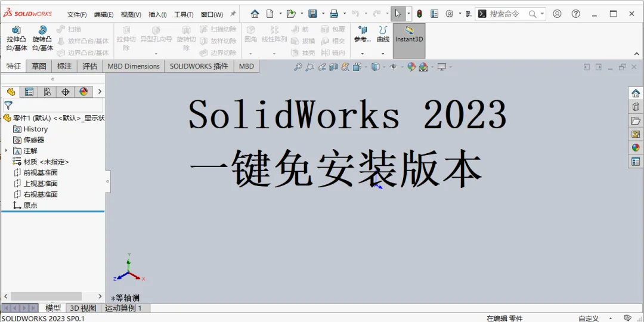Click the user account login icon

click(557, 14)
